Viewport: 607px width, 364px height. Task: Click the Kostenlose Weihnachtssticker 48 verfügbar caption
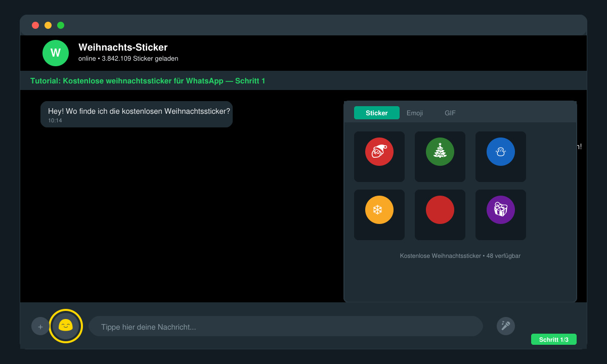(460, 256)
